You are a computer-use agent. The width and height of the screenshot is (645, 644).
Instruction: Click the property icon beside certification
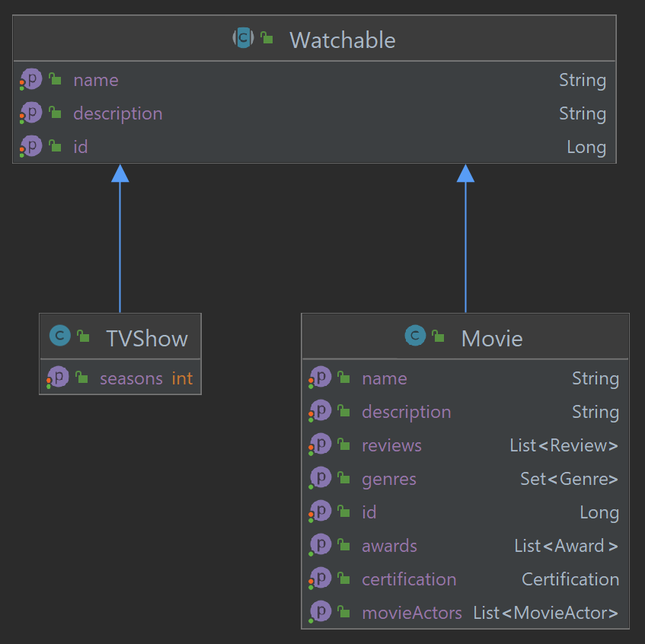click(x=321, y=579)
